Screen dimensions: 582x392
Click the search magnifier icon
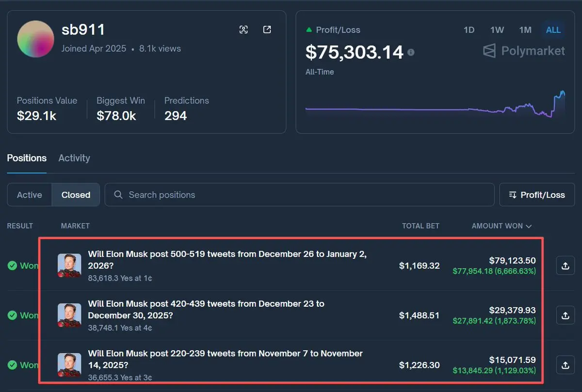[118, 195]
